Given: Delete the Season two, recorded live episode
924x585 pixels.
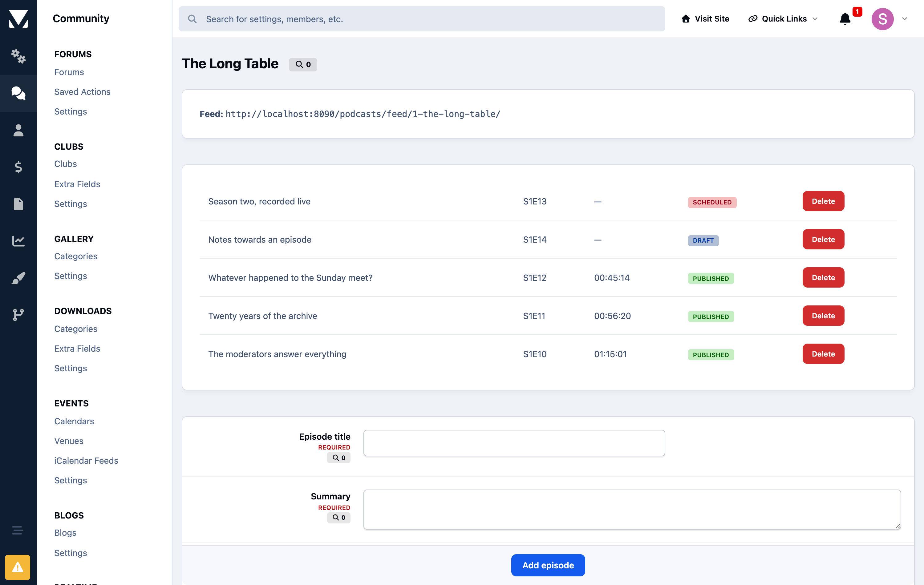Looking at the screenshot, I should [824, 201].
